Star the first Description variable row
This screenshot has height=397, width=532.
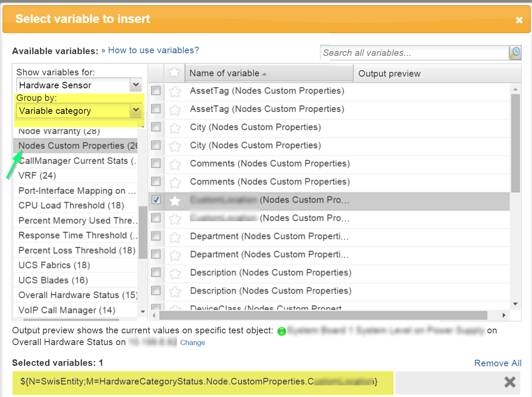click(x=175, y=274)
